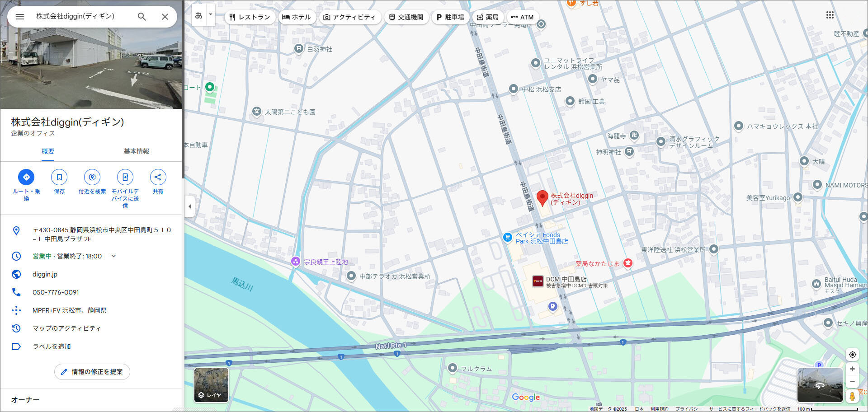Click the 海龍寺 temple marker
This screenshot has height=412, width=868.
tap(634, 135)
